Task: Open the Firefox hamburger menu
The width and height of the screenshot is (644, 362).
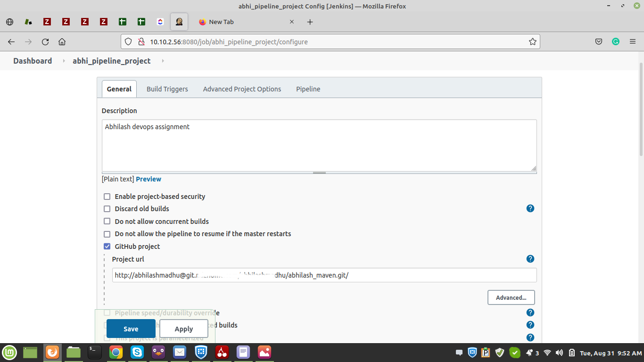Action: (633, 41)
